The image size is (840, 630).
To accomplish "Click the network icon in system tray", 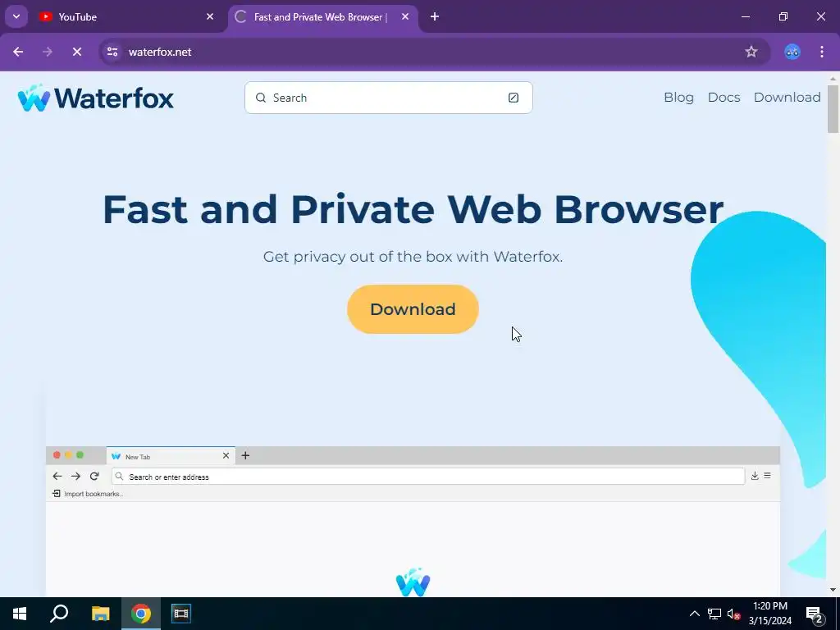I will [714, 614].
